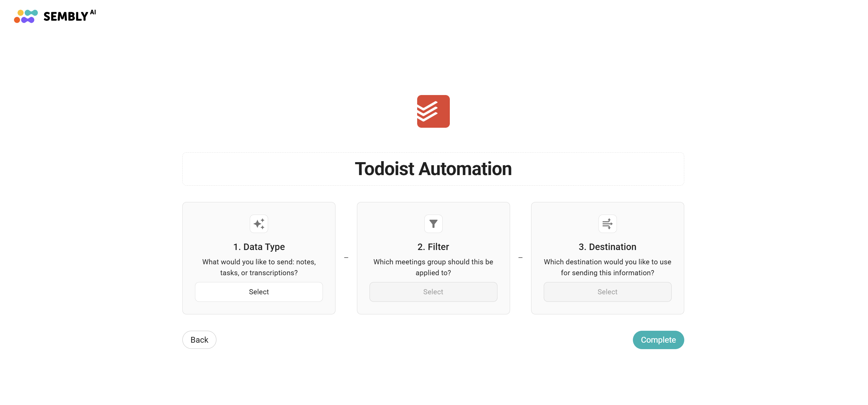Click the dash between Filter and Destination

[520, 258]
